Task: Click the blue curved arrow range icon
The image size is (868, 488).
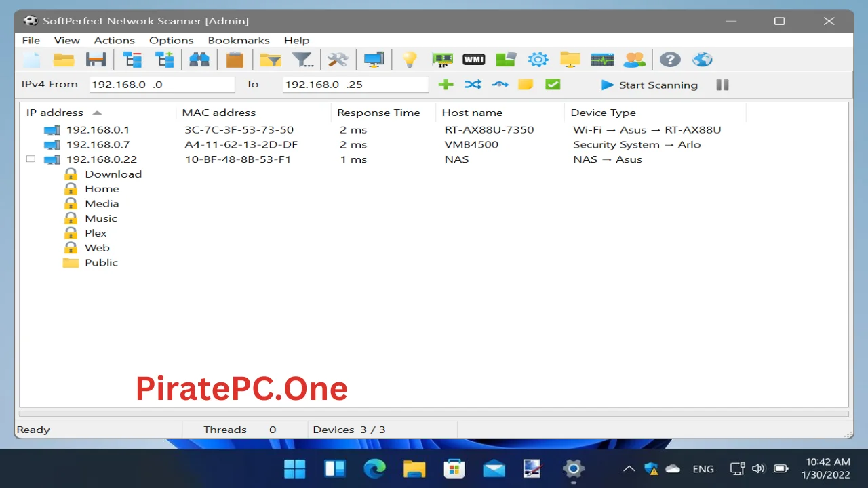Action: point(500,85)
